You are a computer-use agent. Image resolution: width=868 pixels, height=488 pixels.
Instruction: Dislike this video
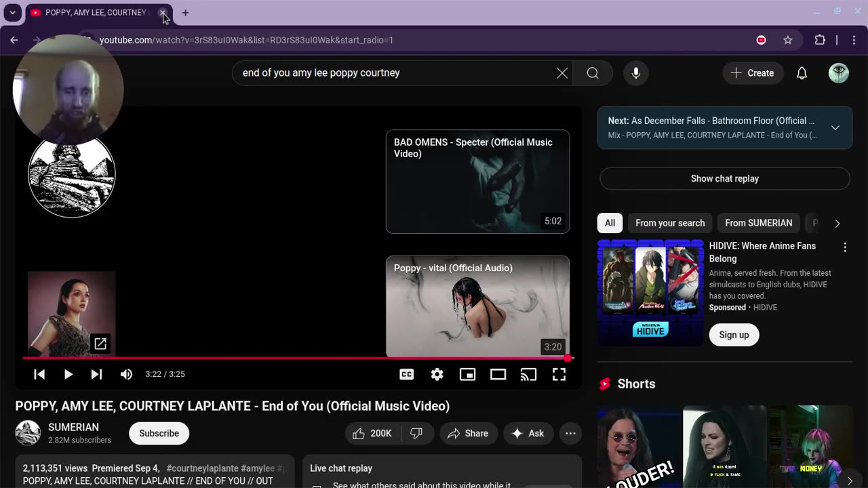416,433
